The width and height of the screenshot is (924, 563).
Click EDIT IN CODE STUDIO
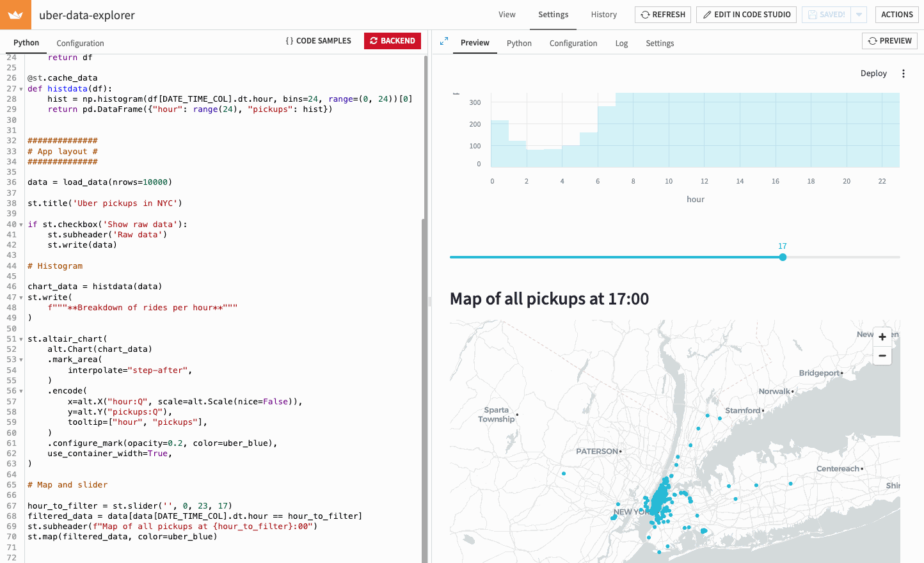[x=746, y=15]
